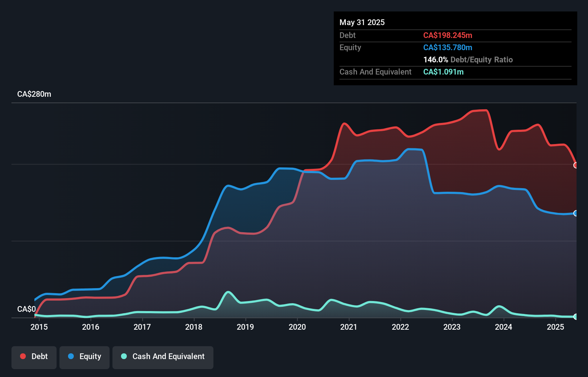This screenshot has height=377, width=588.
Task: Open the Debt/Equity Ratio detail row
Action: pos(468,59)
